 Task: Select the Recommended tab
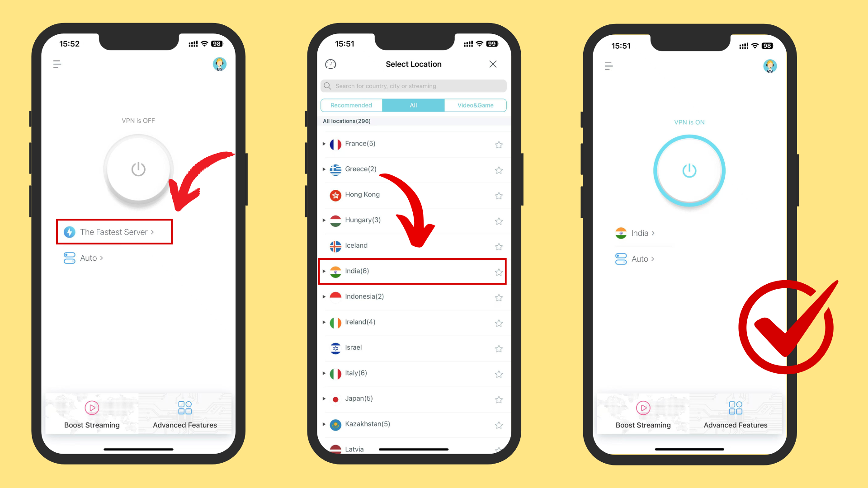click(351, 105)
